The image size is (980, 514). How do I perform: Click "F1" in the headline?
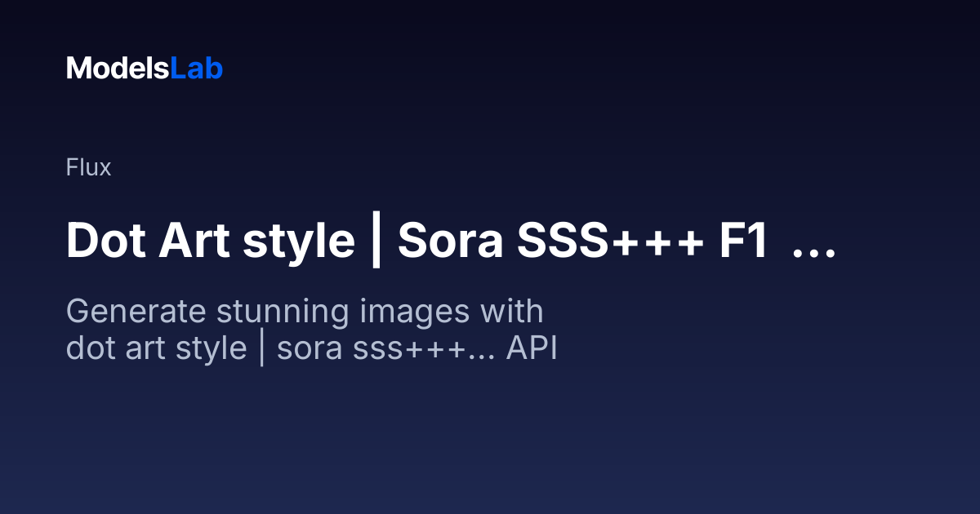click(743, 241)
